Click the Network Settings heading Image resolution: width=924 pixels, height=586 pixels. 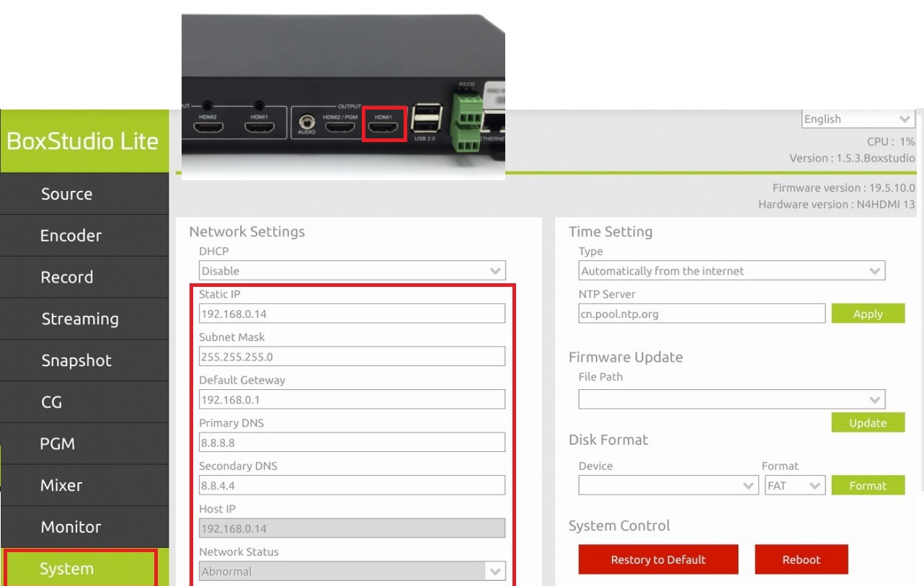click(x=246, y=231)
